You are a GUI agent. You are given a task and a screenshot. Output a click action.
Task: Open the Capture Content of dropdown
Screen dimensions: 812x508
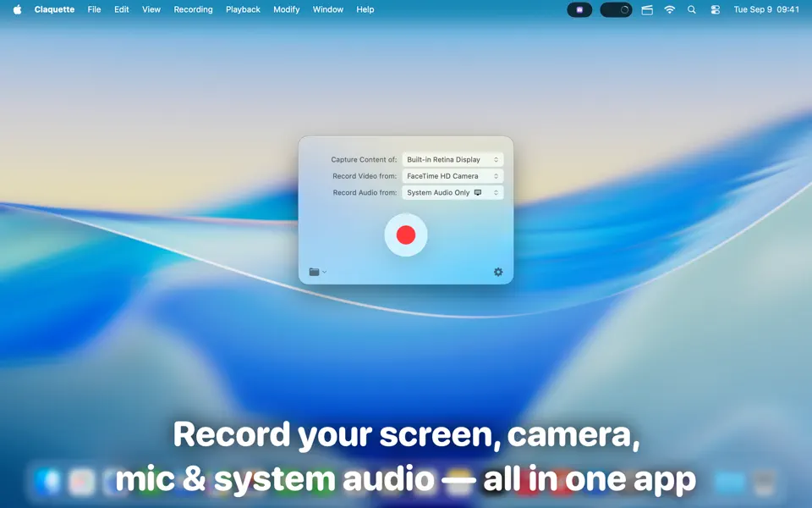tap(453, 159)
